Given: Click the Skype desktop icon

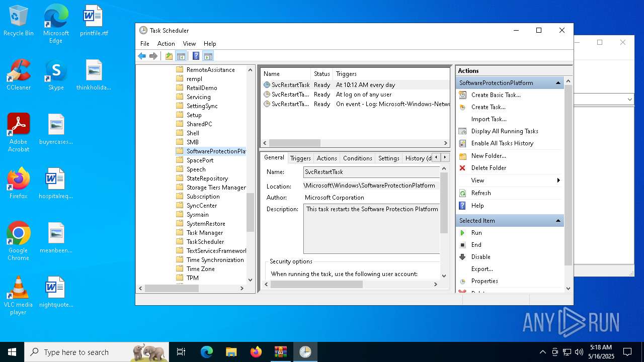Looking at the screenshot, I should [56, 74].
